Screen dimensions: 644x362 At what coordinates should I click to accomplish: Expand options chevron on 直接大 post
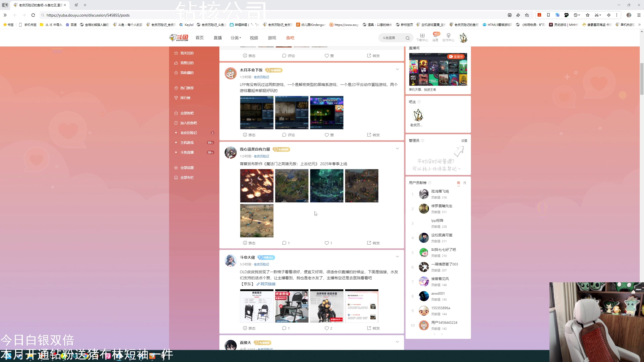click(397, 342)
